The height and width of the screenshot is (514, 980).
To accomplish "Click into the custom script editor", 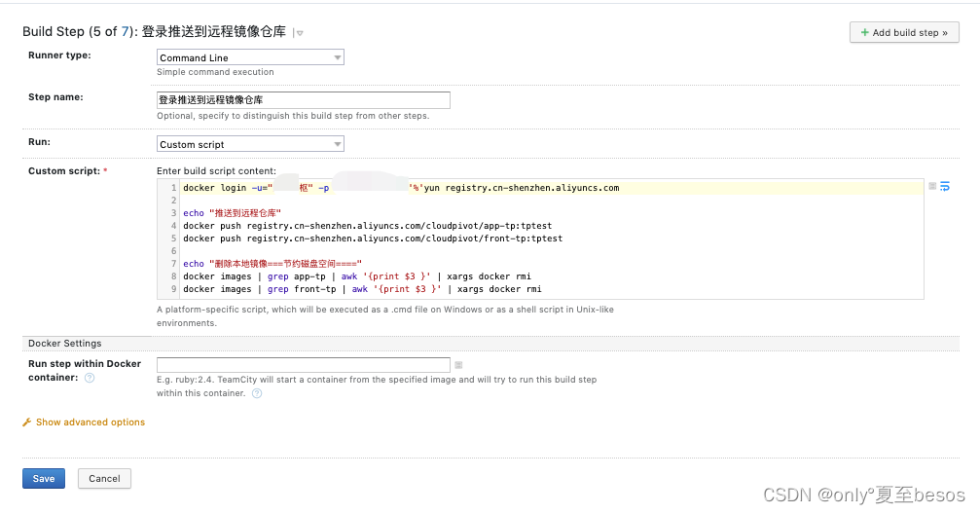I will (540, 239).
